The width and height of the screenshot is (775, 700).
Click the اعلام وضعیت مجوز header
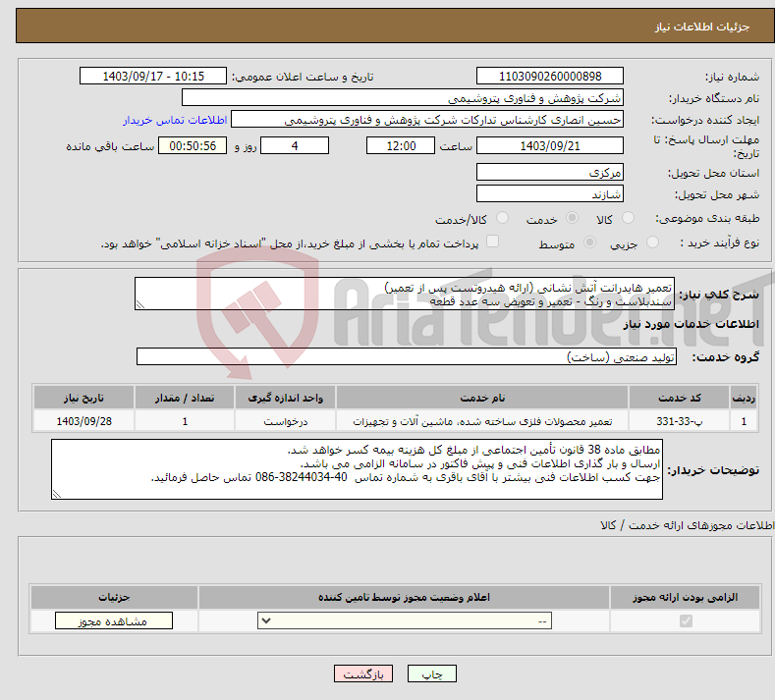[404, 597]
